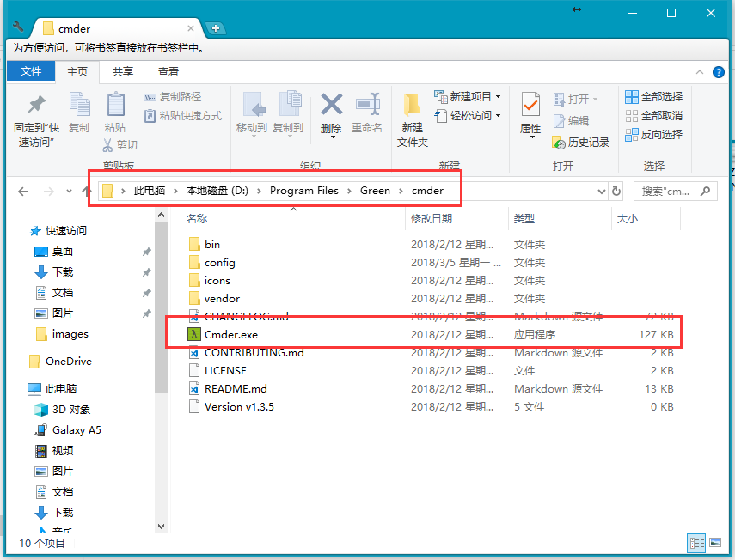Sort by the 名称 column header
This screenshot has width=735, height=560.
[x=197, y=219]
